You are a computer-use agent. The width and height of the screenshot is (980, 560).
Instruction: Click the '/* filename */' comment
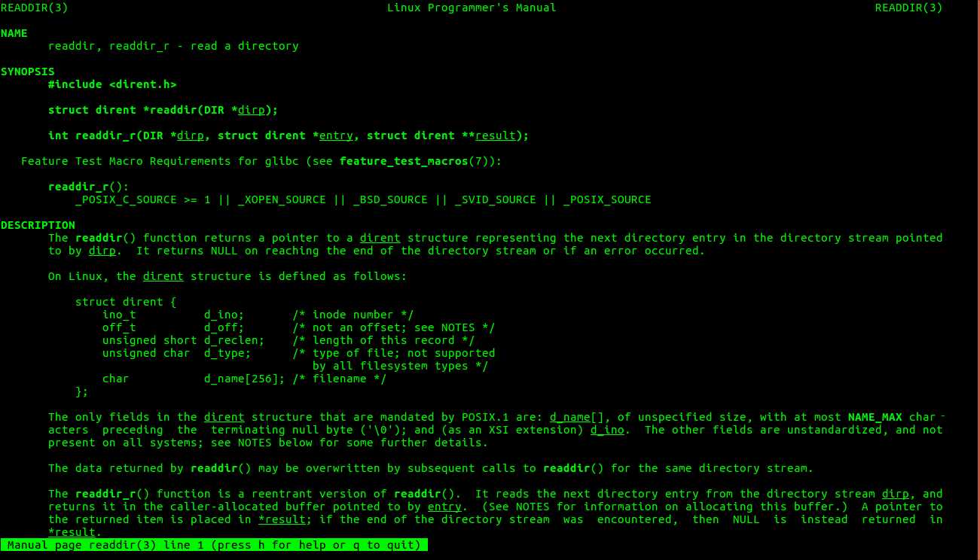click(340, 379)
